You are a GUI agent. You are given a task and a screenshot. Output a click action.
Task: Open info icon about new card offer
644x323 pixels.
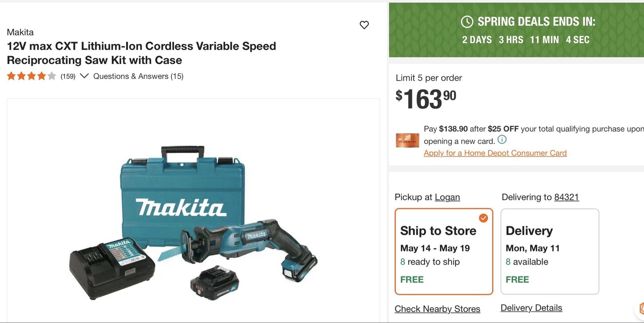pos(502,140)
